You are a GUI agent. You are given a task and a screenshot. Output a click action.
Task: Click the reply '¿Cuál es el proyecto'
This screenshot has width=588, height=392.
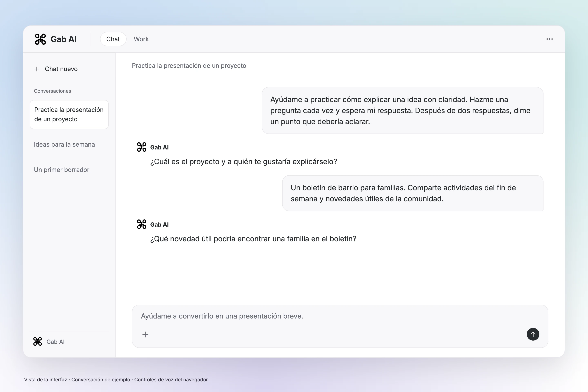[x=244, y=162]
